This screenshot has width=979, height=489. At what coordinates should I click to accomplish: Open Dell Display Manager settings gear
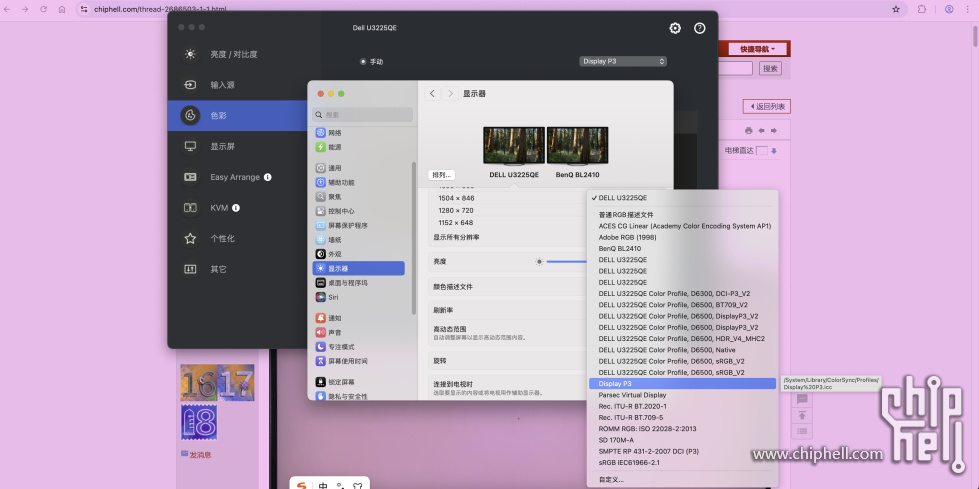(675, 28)
